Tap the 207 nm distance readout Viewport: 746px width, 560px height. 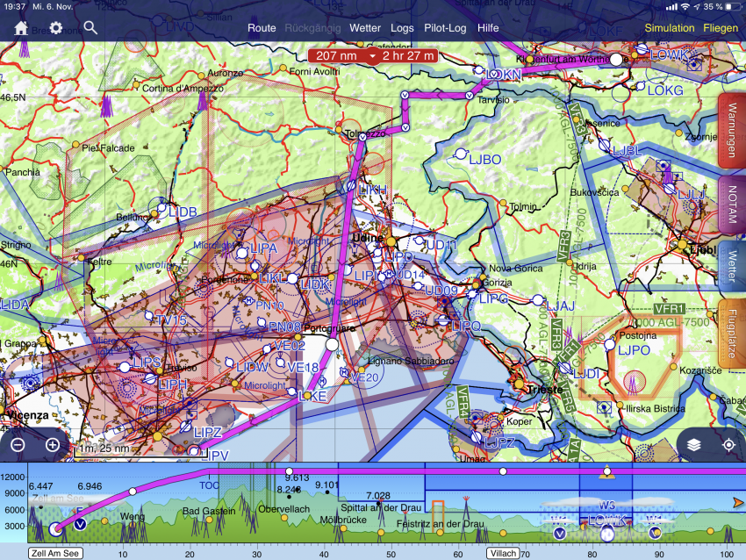click(336, 56)
